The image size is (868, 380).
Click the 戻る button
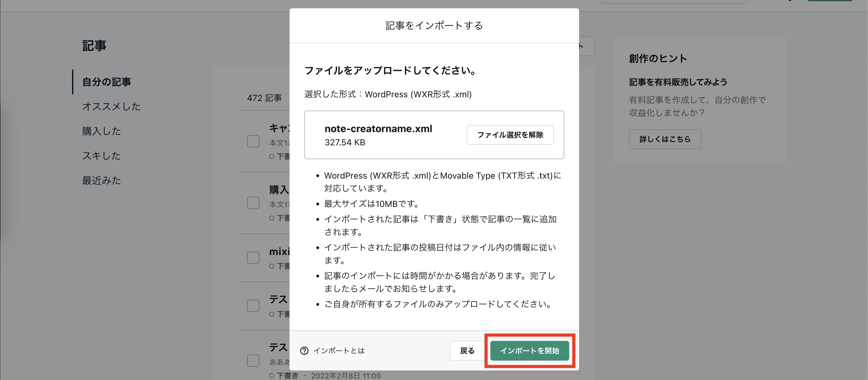click(x=467, y=351)
